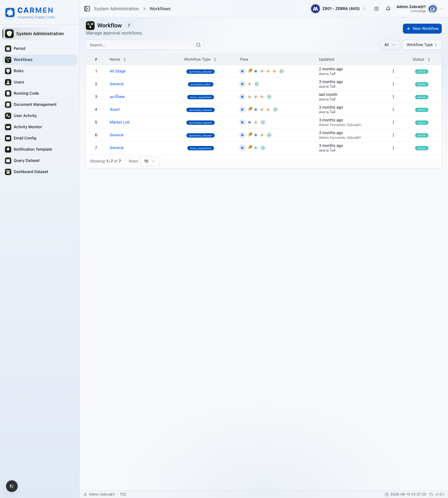Open row actions for row 7 General
This screenshot has height=498, width=448.
(x=393, y=148)
